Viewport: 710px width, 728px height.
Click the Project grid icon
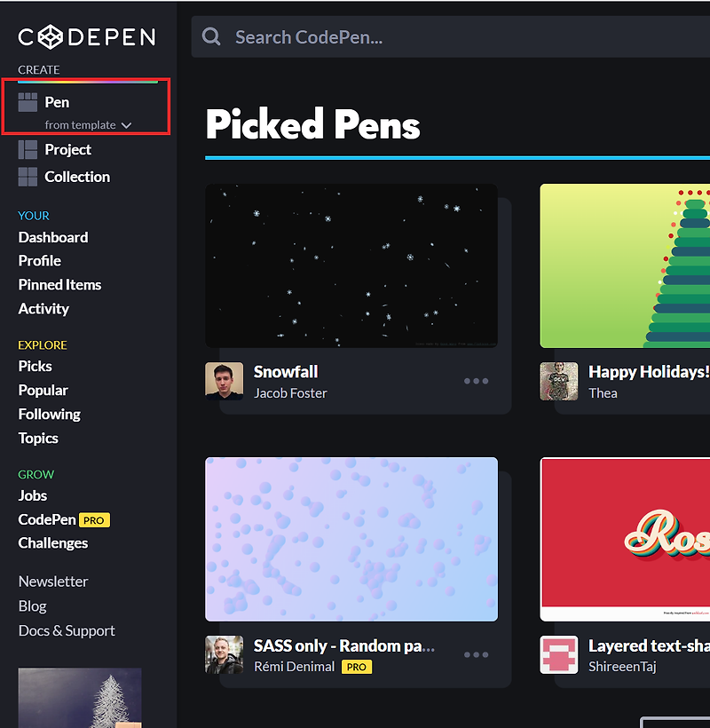click(x=27, y=149)
